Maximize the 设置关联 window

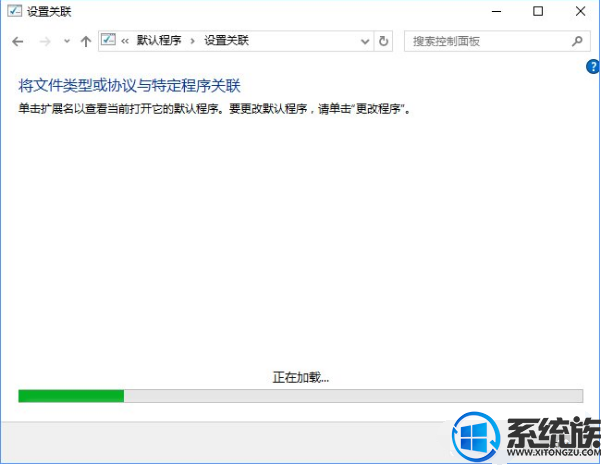(538, 11)
